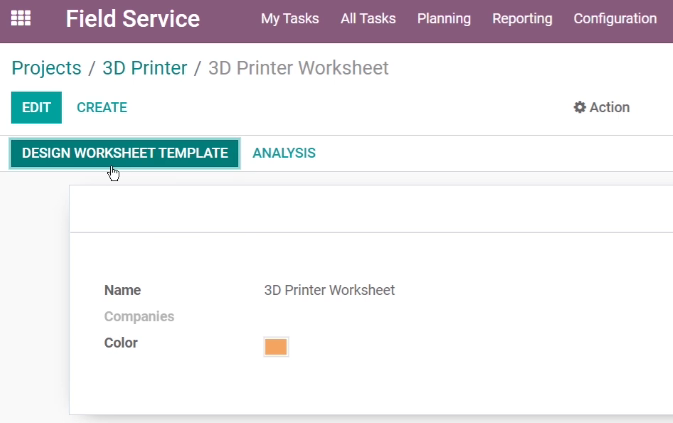Open the My Tasks menu
This screenshot has height=423, width=673.
pyautogui.click(x=290, y=19)
